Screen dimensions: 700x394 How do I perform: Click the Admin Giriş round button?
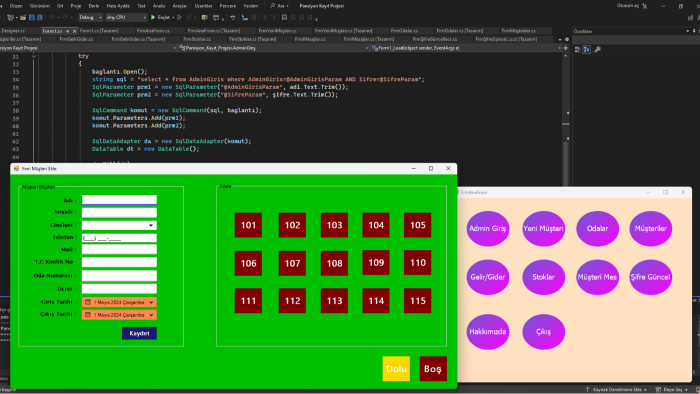tap(488, 228)
